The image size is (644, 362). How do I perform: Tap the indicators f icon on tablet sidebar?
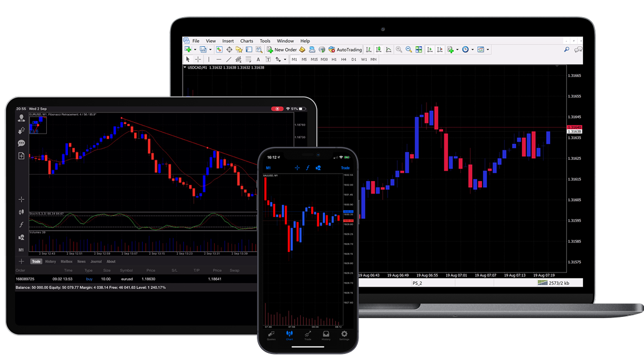pyautogui.click(x=21, y=224)
